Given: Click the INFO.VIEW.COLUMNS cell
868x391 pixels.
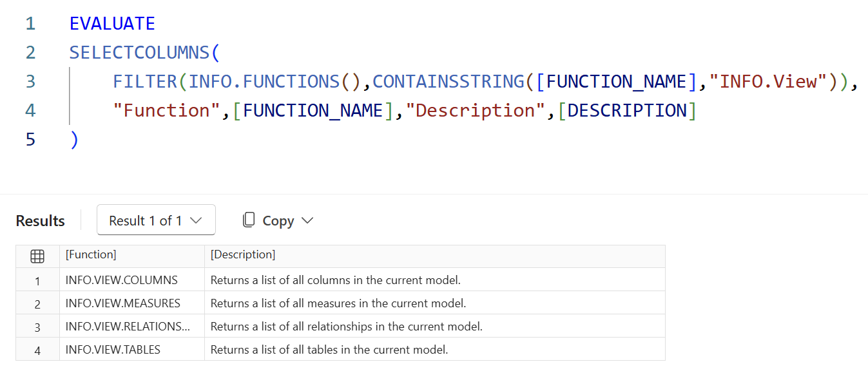Looking at the screenshot, I should coord(122,280).
